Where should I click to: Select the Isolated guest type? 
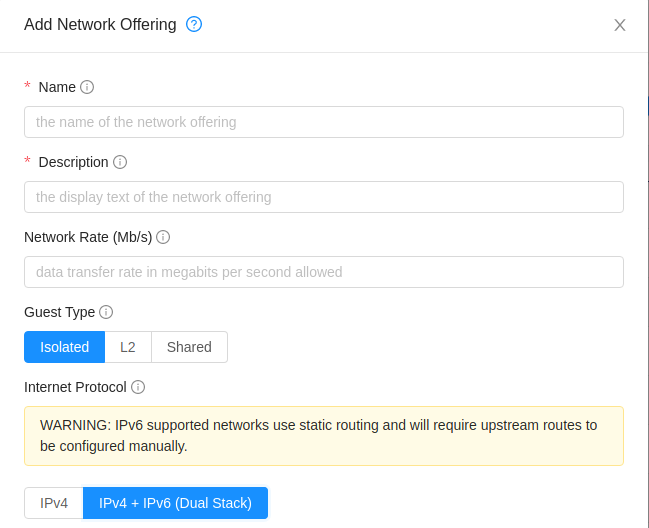pyautogui.click(x=64, y=347)
